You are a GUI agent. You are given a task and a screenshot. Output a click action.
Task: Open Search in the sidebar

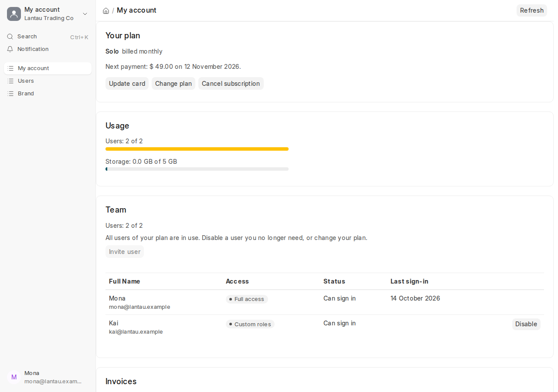coord(48,37)
